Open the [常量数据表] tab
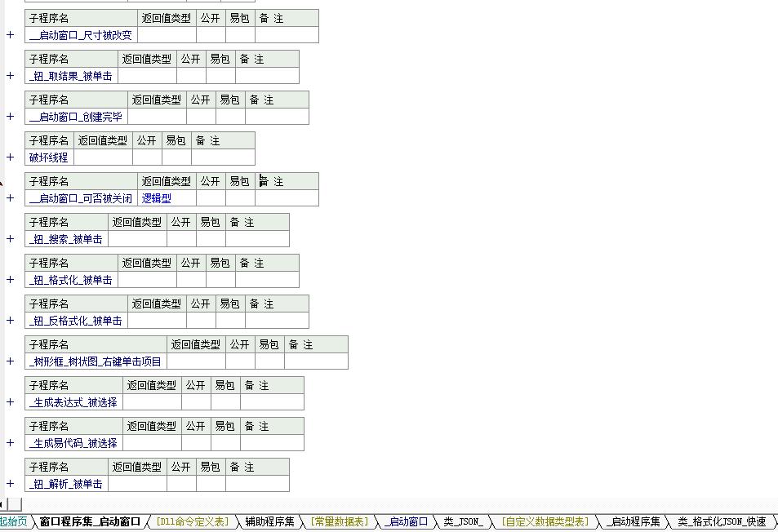Image resolution: width=778 pixels, height=532 pixels. [340, 521]
